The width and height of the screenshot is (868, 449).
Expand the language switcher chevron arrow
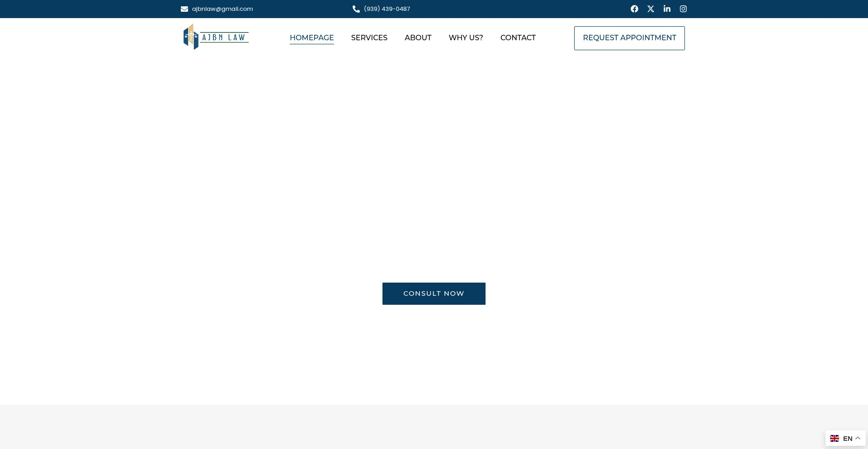[x=858, y=438]
